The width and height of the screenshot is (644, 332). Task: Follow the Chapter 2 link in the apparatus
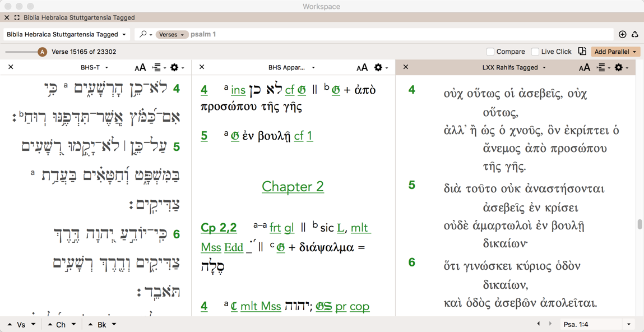point(293,187)
